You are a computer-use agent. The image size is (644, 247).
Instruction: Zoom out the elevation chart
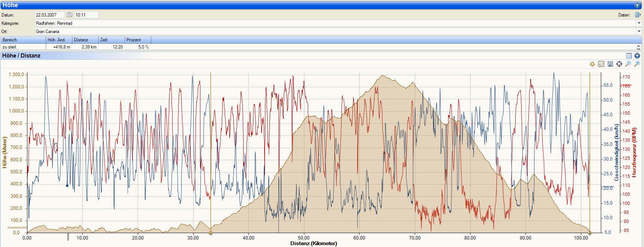click(x=628, y=64)
